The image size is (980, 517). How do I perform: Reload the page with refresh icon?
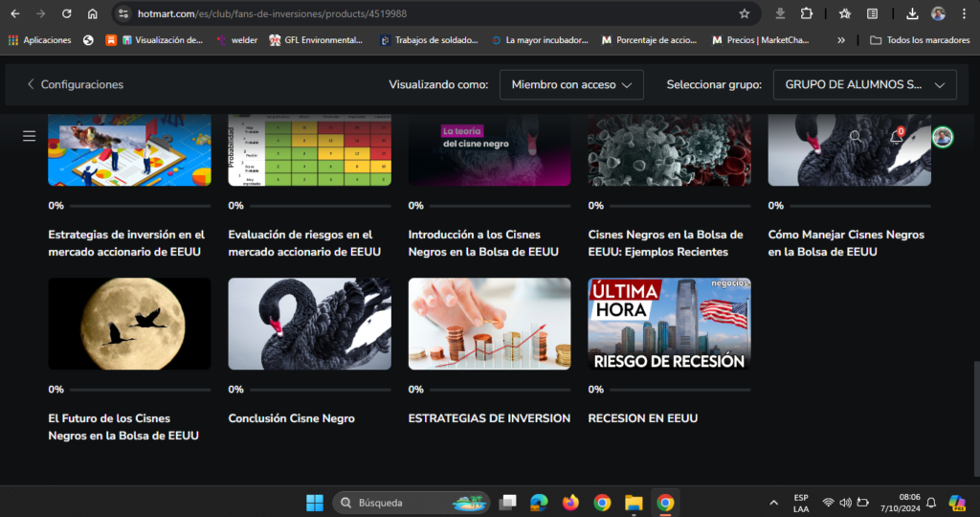point(66,13)
